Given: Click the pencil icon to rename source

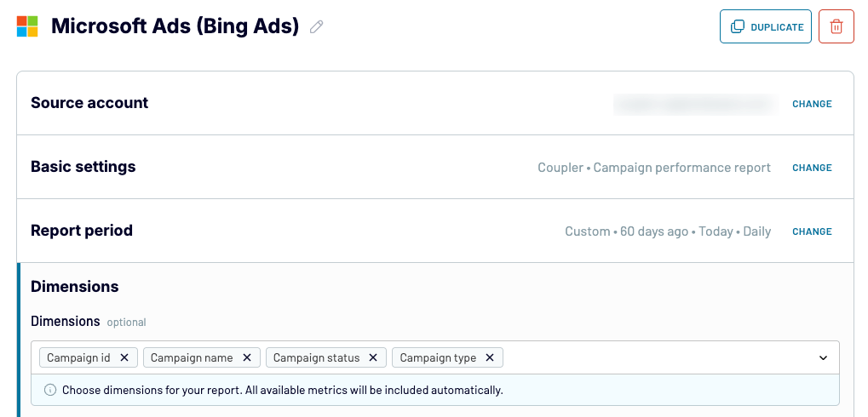Looking at the screenshot, I should pyautogui.click(x=316, y=26).
